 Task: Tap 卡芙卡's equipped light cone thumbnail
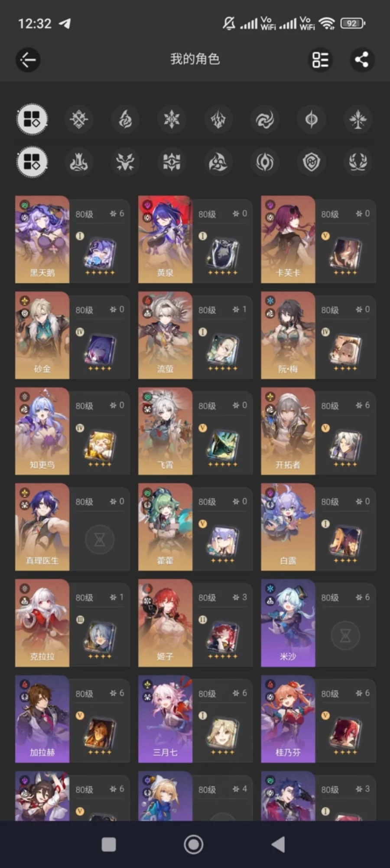click(345, 254)
